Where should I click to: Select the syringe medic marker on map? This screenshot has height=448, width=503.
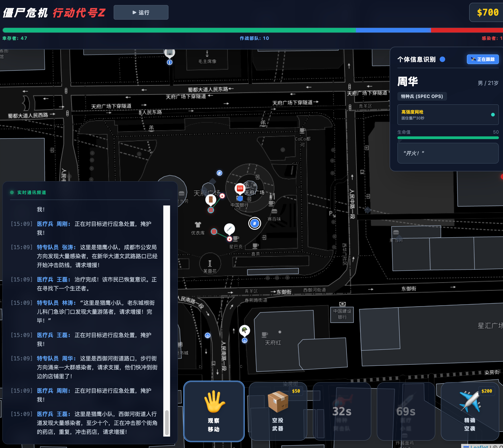coord(229,229)
